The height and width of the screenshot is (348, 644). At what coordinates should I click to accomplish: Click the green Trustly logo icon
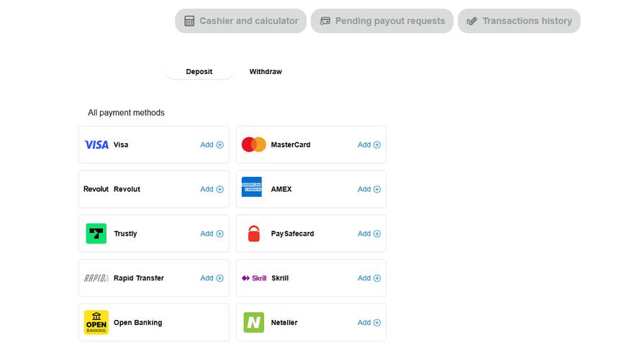tap(96, 234)
